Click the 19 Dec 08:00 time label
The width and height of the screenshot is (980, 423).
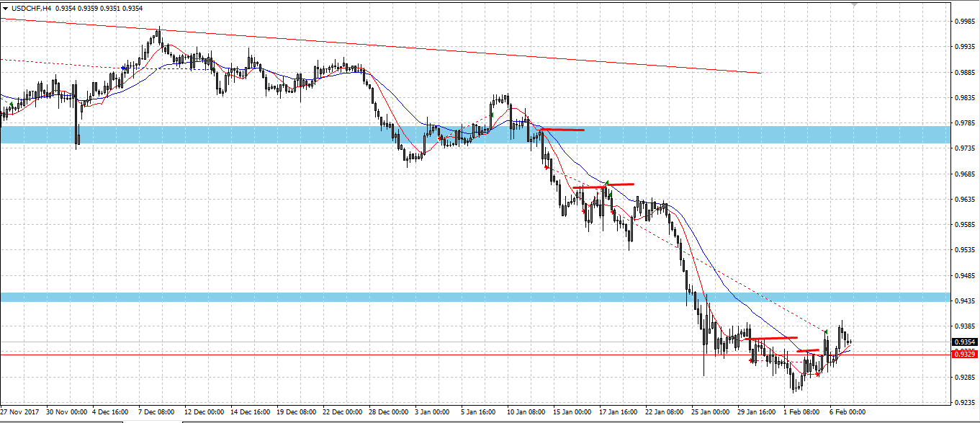(297, 412)
